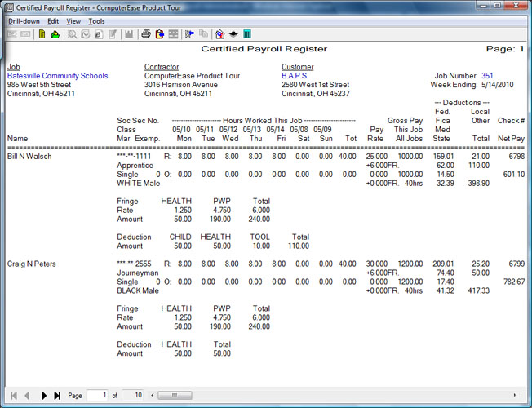Click the printer icon in the toolbar
532x408 pixels.
pyautogui.click(x=146, y=34)
